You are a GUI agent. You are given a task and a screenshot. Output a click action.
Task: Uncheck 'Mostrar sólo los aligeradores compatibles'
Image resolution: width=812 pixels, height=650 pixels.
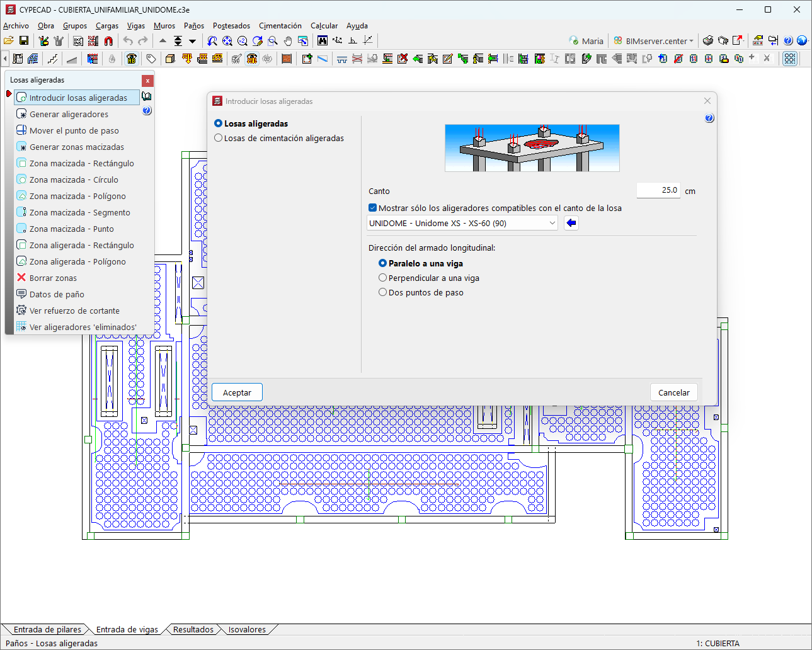point(373,208)
